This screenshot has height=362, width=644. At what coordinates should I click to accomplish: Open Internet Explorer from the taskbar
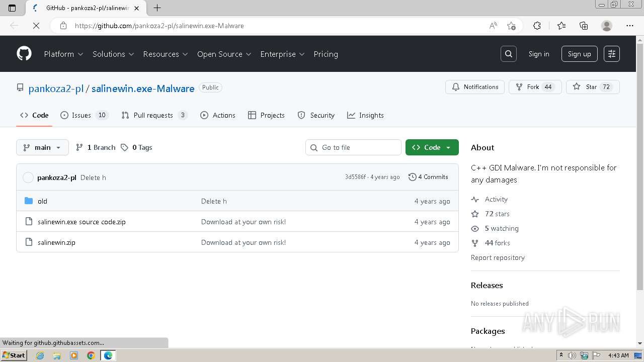(x=40, y=355)
